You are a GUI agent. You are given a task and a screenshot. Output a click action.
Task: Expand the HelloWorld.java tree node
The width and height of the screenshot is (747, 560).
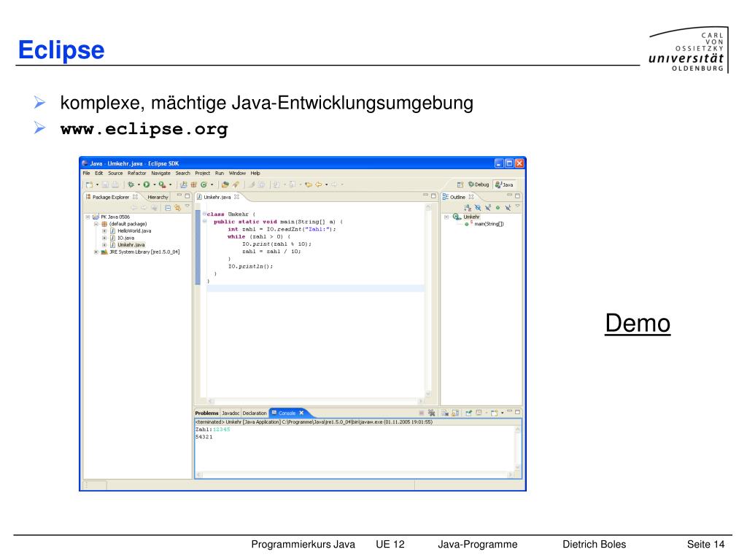click(104, 231)
